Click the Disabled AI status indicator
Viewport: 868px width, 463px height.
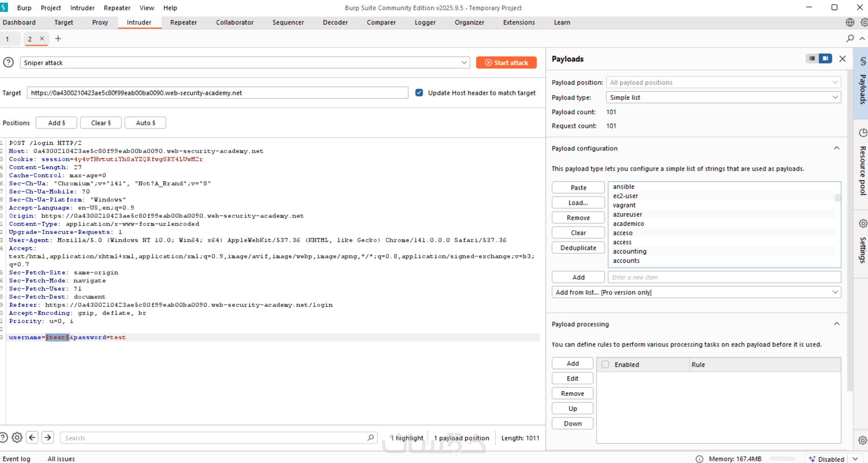[826, 459]
